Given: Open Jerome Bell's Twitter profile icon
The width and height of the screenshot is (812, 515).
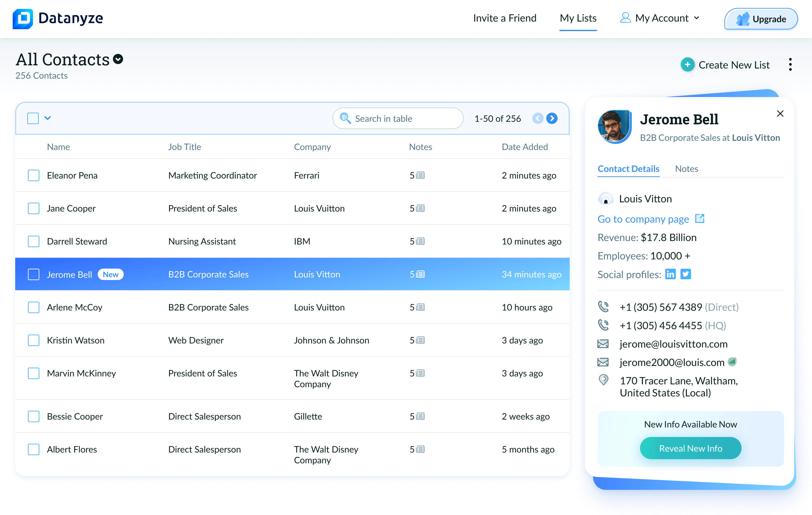Looking at the screenshot, I should (685, 274).
